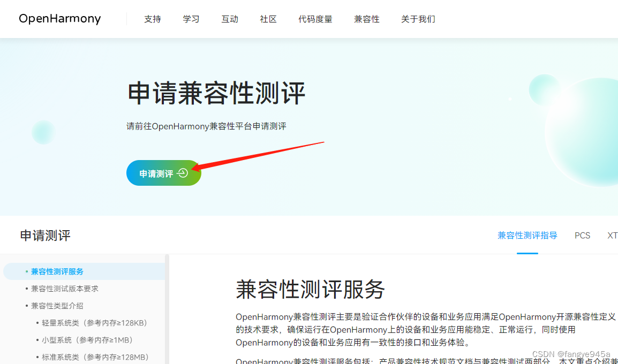The width and height of the screenshot is (618, 364).
Task: Open the 代码度量 menu
Action: pos(315,19)
